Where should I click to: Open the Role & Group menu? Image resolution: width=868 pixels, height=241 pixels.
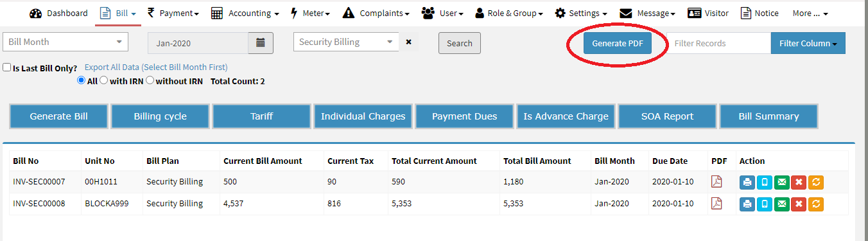pyautogui.click(x=509, y=13)
